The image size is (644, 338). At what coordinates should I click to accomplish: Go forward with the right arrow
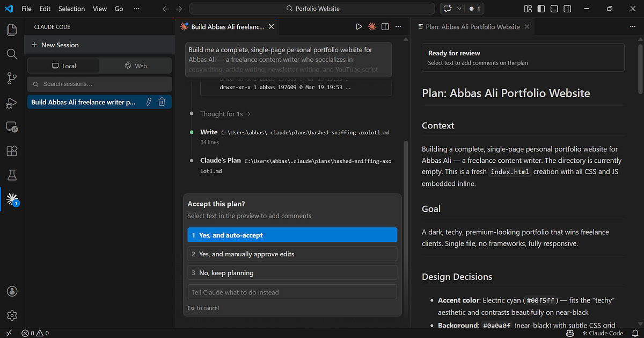tap(179, 9)
